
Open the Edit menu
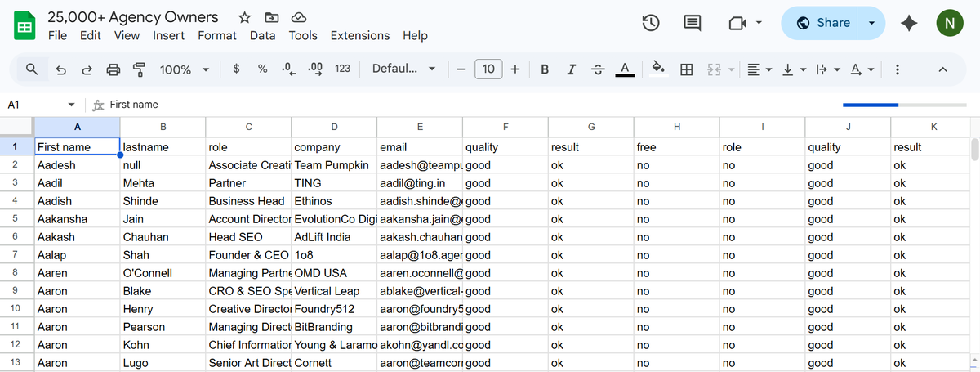pyautogui.click(x=91, y=35)
